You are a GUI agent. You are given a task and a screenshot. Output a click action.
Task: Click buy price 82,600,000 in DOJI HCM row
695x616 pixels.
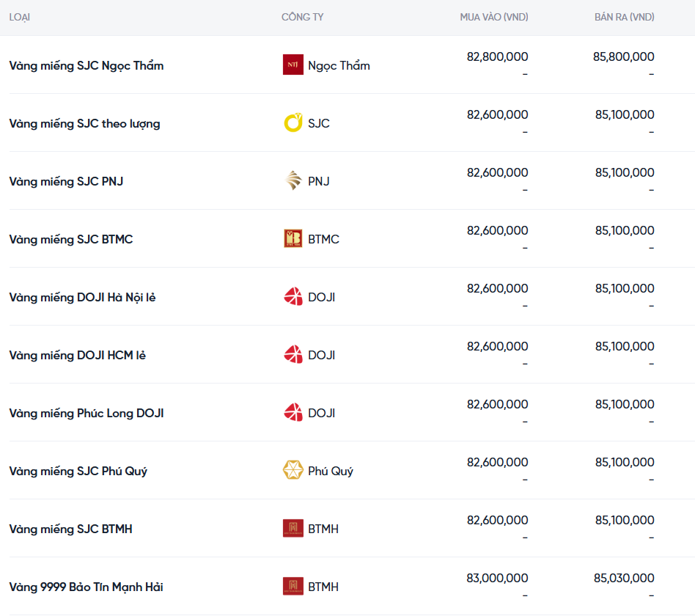[497, 346]
